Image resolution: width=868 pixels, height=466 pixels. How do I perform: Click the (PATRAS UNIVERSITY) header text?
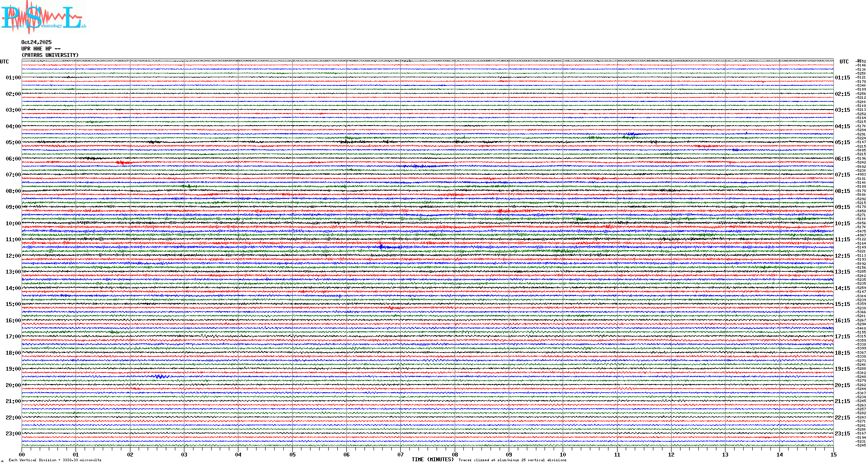tap(50, 55)
